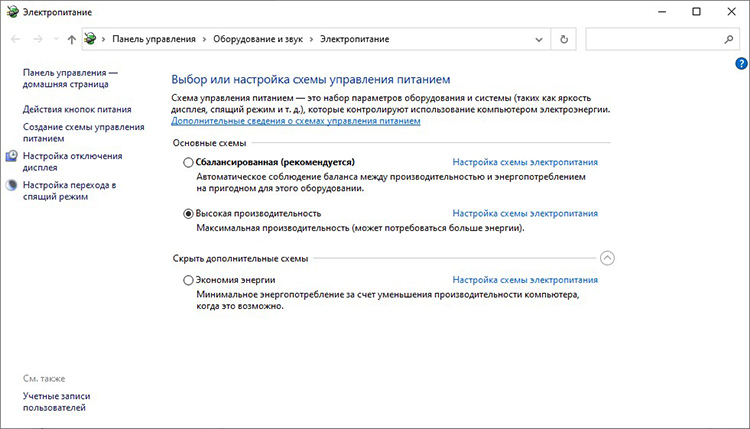Click the moon icon for sleep mode settings

point(11,185)
